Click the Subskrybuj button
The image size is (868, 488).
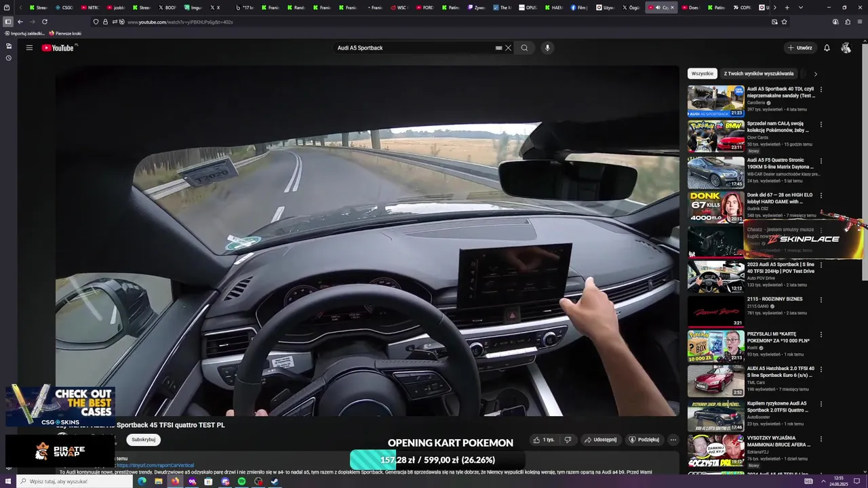[x=143, y=440]
